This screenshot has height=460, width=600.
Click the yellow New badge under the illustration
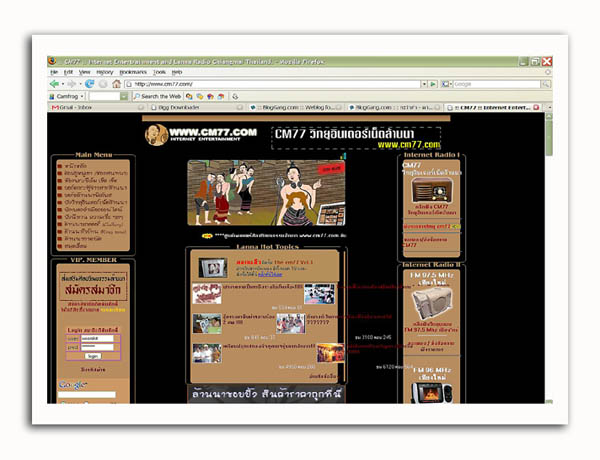(x=207, y=236)
